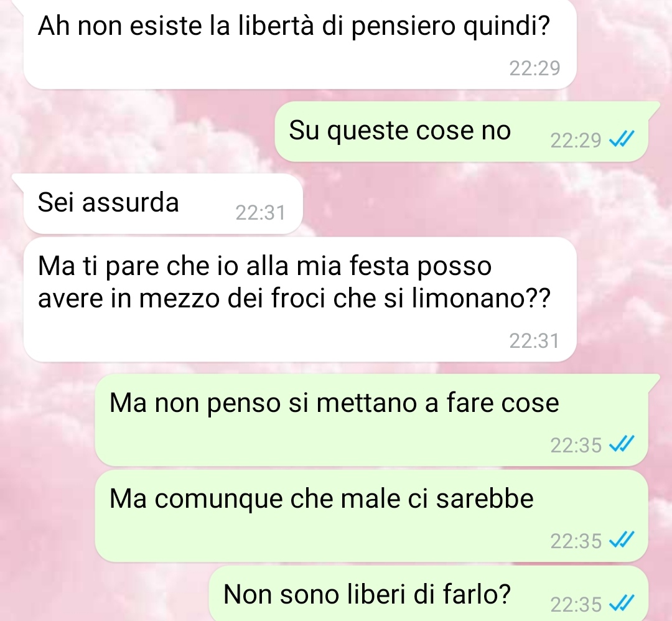Select the message 'Ma non penso si mettano a fare cose'

(x=371, y=420)
